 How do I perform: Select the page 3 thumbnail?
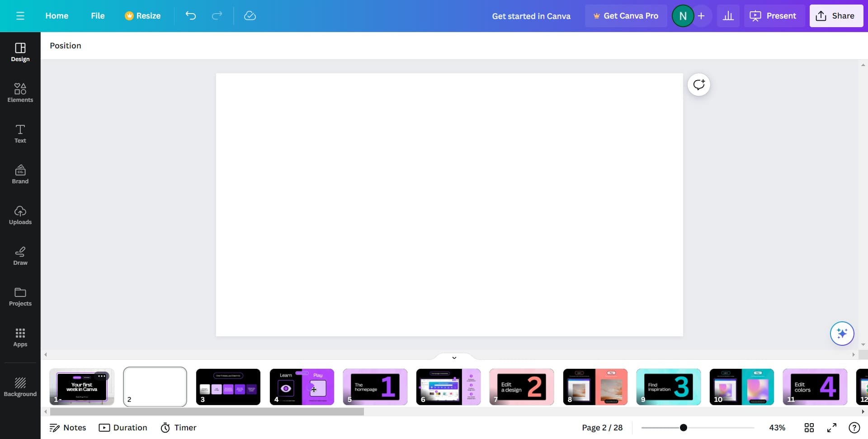(x=228, y=387)
